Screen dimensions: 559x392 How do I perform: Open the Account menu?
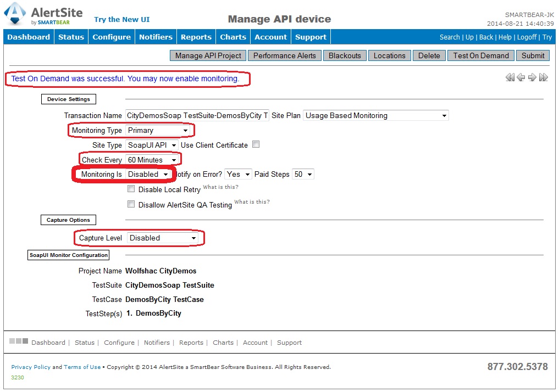tap(270, 37)
